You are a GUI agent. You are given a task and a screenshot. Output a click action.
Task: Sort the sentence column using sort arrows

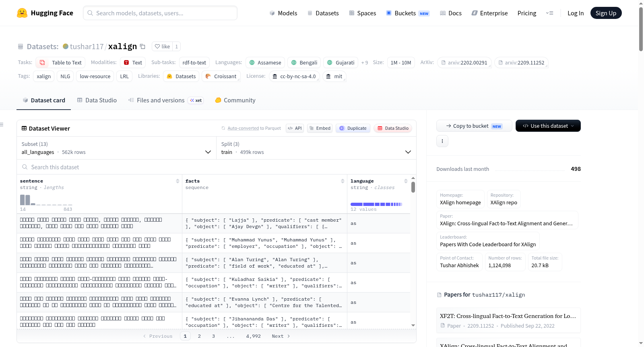coord(178,181)
